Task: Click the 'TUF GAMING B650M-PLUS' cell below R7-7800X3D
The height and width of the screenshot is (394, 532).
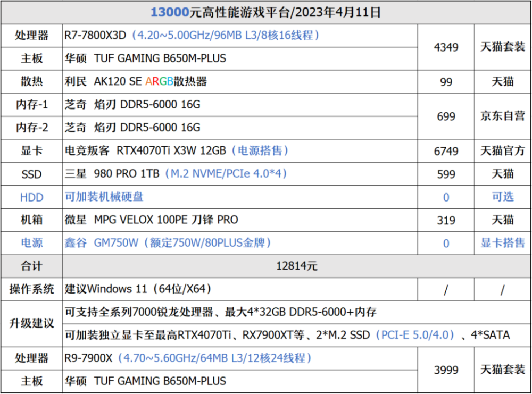Action: (x=240, y=58)
